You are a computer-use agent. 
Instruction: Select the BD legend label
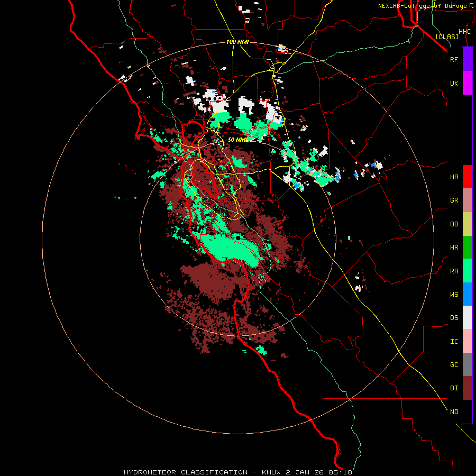click(x=454, y=224)
